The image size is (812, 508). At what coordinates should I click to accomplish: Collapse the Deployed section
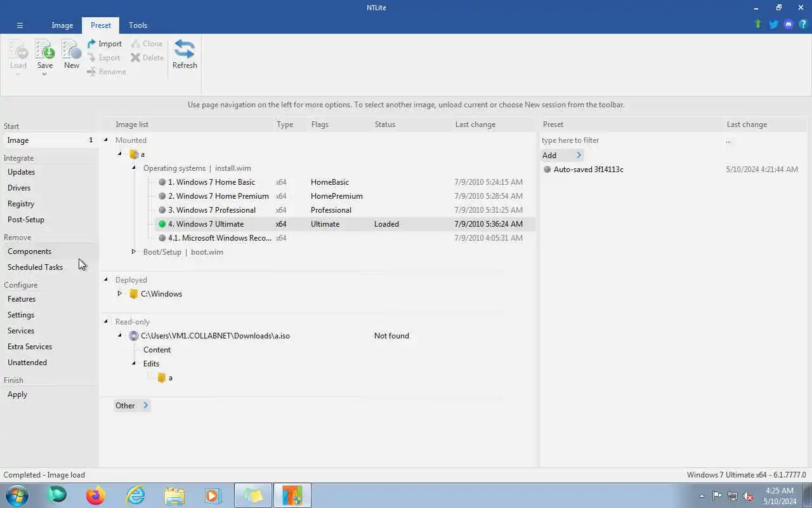(106, 280)
